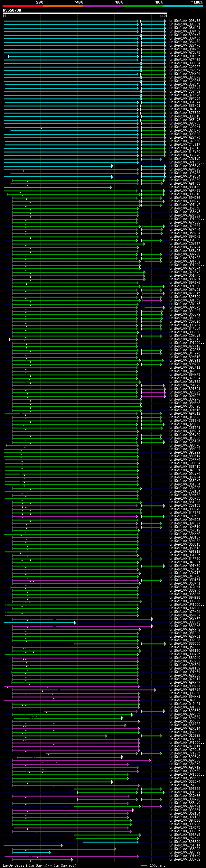Select the UniRef100_Q7XS46 label
This screenshot has width=206, height=868.
tap(185, 95)
